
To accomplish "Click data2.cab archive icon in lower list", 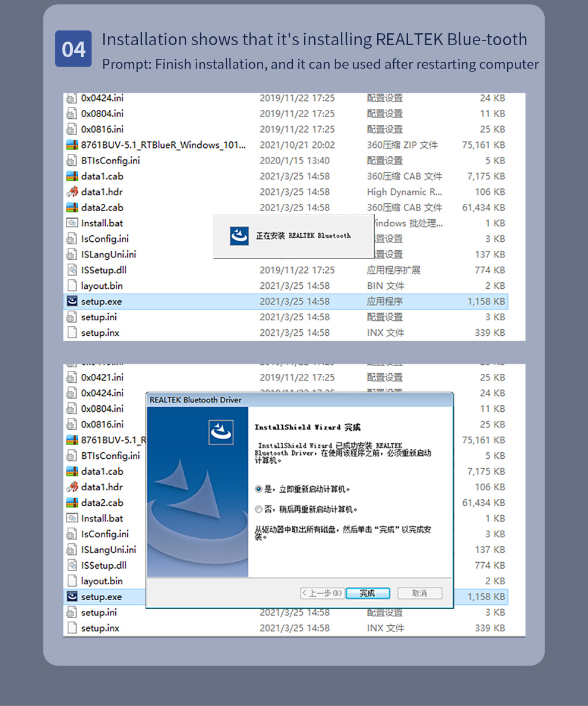I will [x=72, y=503].
